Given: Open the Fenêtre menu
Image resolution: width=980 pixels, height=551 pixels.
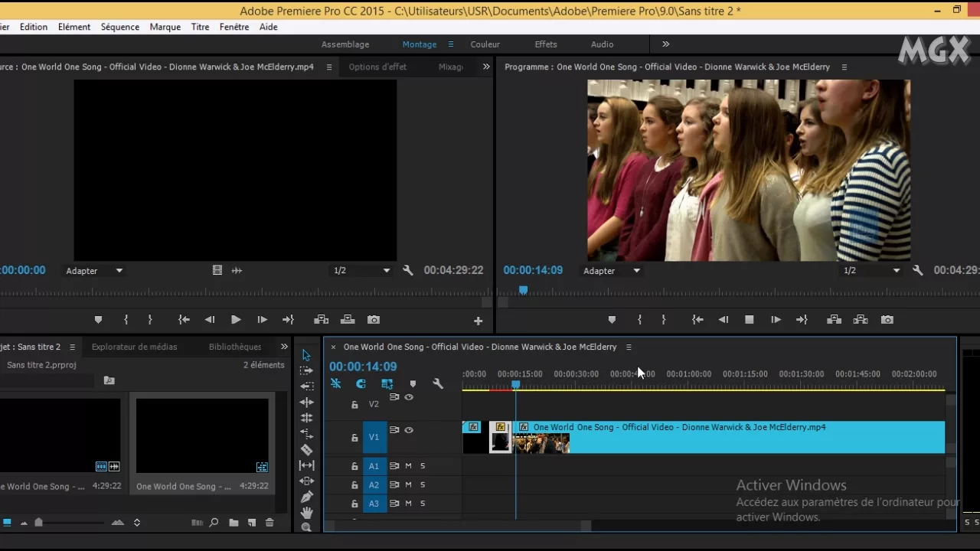Looking at the screenshot, I should 234,27.
